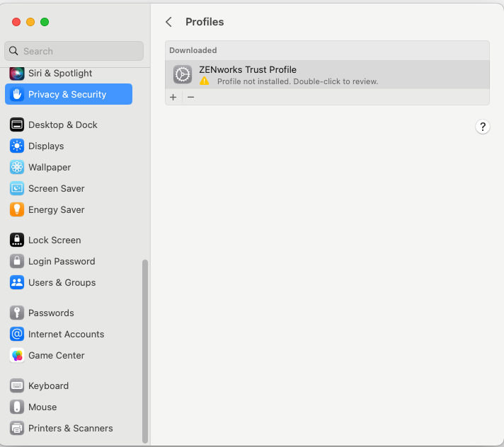504x447 pixels.
Task: Click the Passwords key icon
Action: (17, 313)
